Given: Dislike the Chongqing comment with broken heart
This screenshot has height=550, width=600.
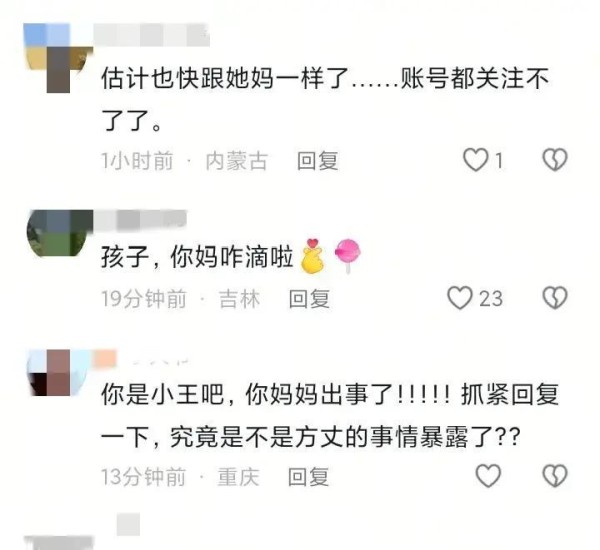Looking at the screenshot, I should coord(555,476).
